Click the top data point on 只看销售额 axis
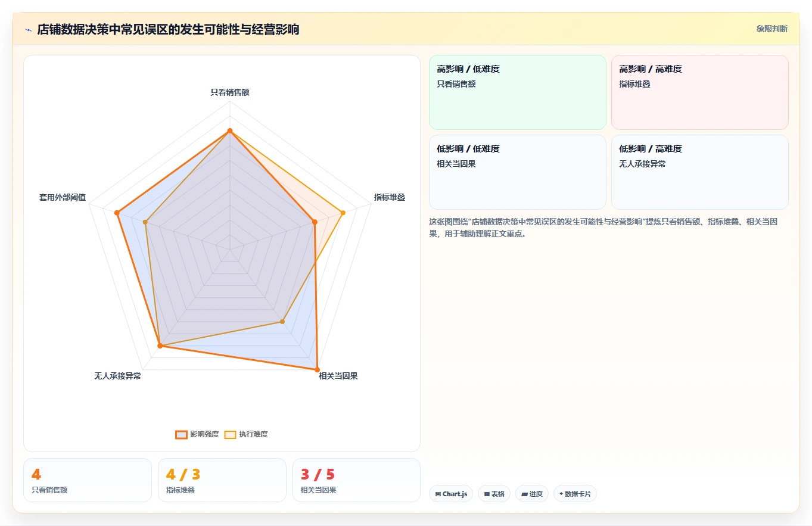812x526 pixels. [230, 130]
